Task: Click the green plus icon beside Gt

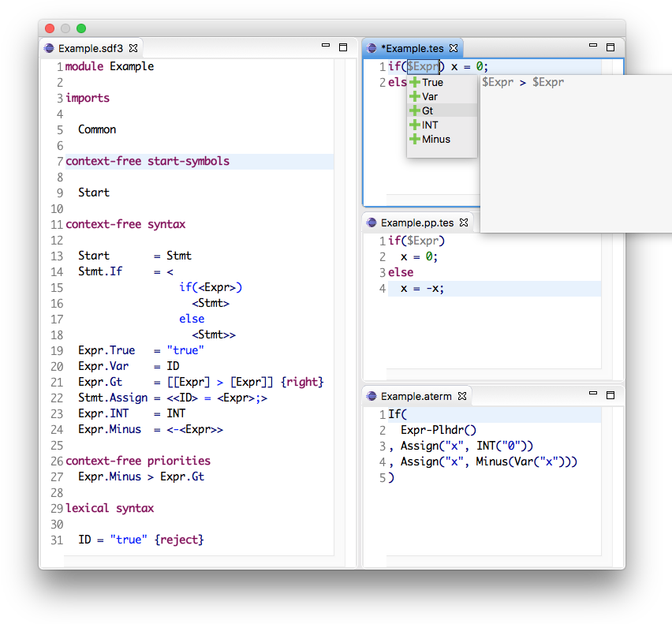Action: click(414, 110)
